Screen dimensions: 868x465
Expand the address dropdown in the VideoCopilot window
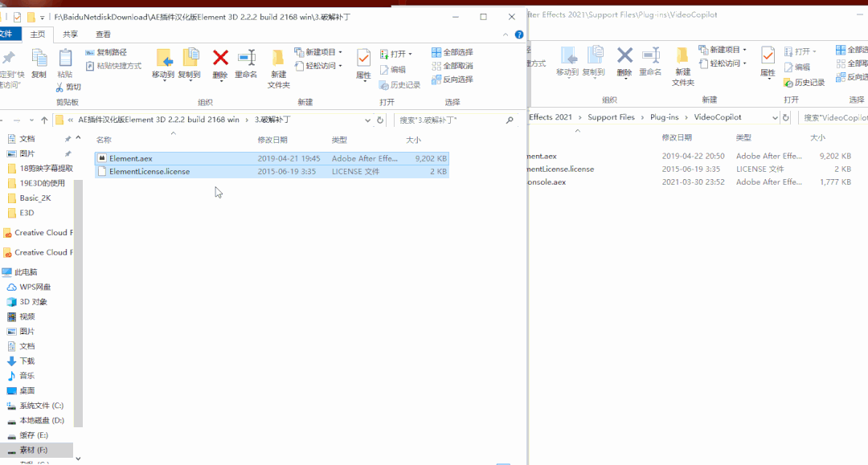pos(775,117)
